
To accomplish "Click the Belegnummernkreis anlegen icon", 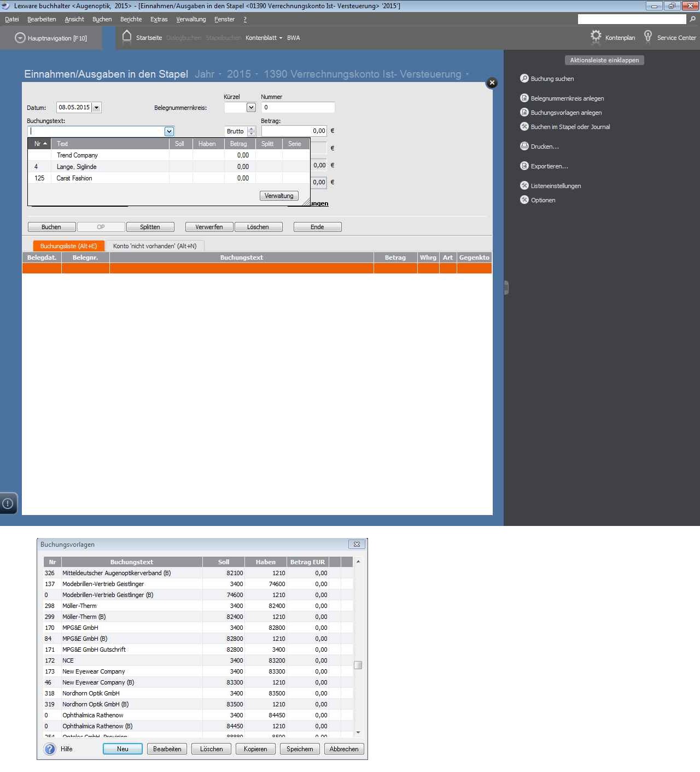I will pos(524,98).
